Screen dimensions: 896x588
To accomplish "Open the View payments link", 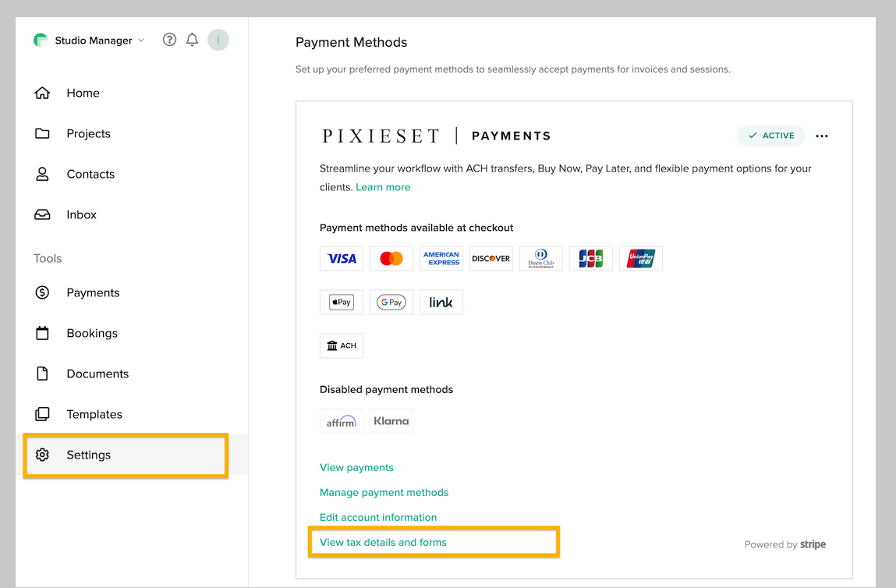I will 356,467.
